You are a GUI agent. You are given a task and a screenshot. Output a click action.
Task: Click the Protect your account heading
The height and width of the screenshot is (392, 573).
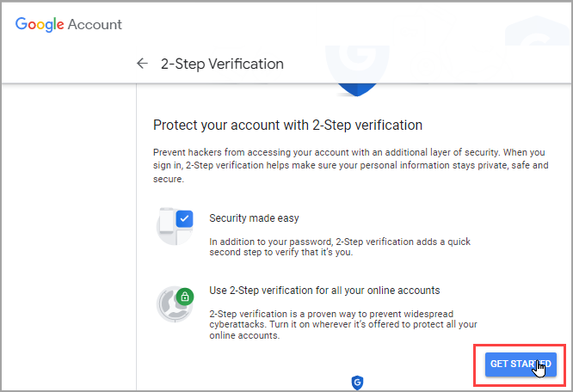coord(287,125)
